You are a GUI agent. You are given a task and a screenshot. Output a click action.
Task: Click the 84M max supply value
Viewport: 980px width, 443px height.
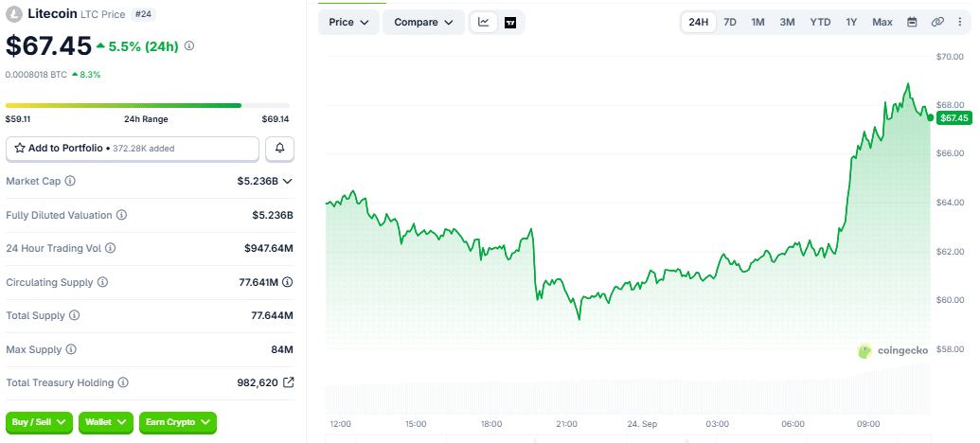(282, 349)
